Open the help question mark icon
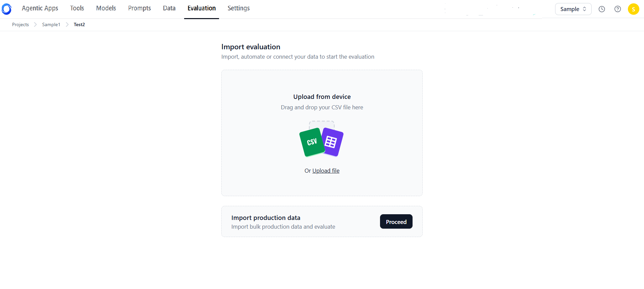Image resolution: width=644 pixels, height=289 pixels. (x=618, y=9)
